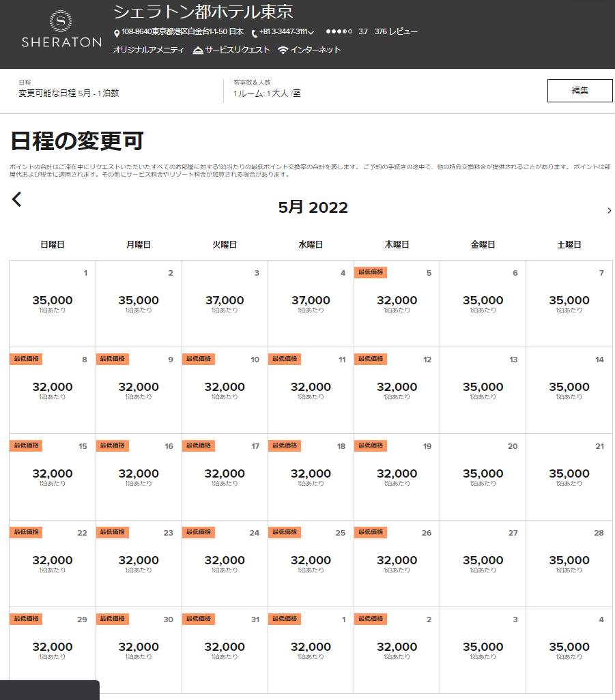
Task: Open オリジナルアメニティ link
Action: 148,50
